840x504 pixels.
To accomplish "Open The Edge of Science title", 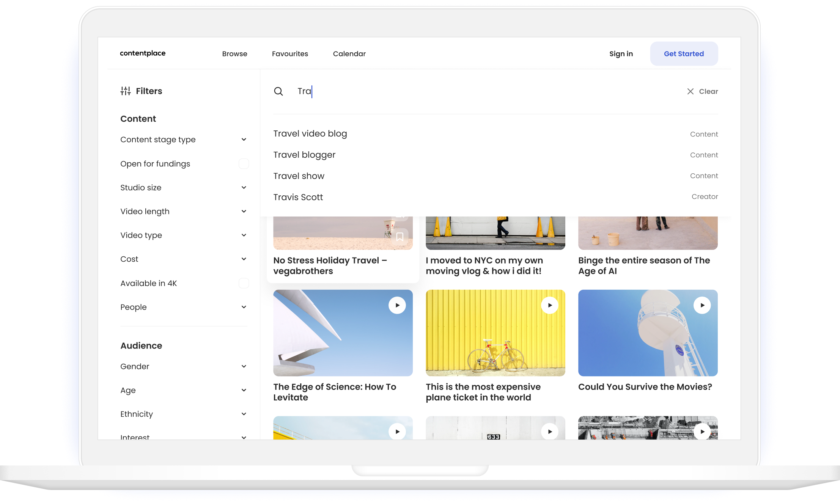I will [x=335, y=392].
